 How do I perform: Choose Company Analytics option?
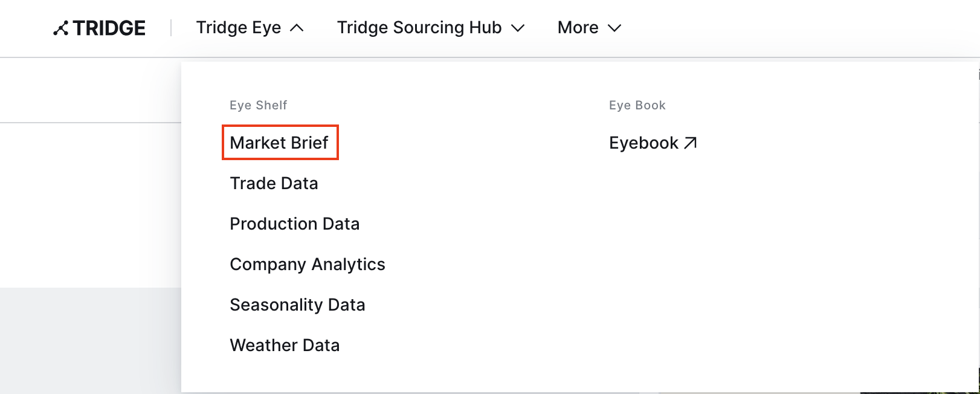click(308, 264)
